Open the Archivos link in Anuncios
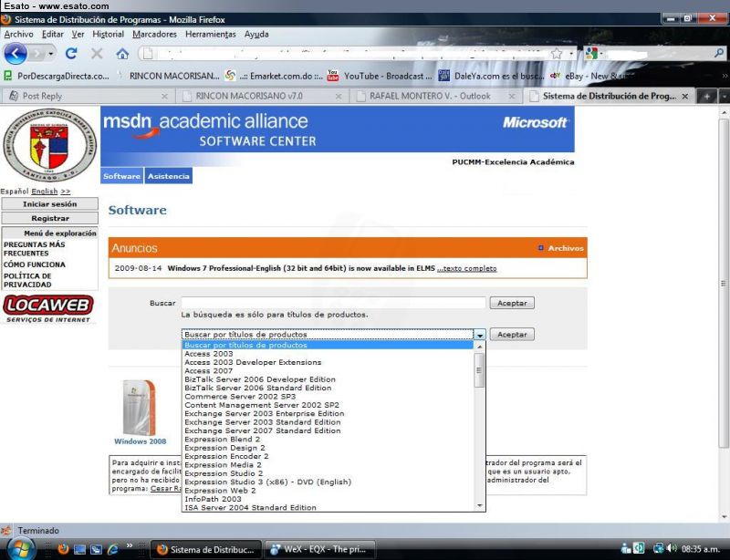 click(565, 248)
